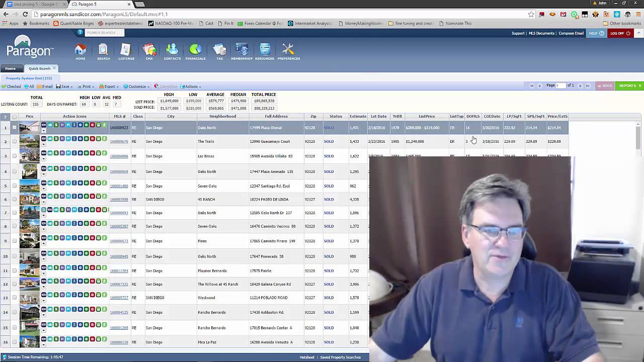Screen dimensions: 644x362
Task: Check the box for row 5
Action: (x=14, y=186)
